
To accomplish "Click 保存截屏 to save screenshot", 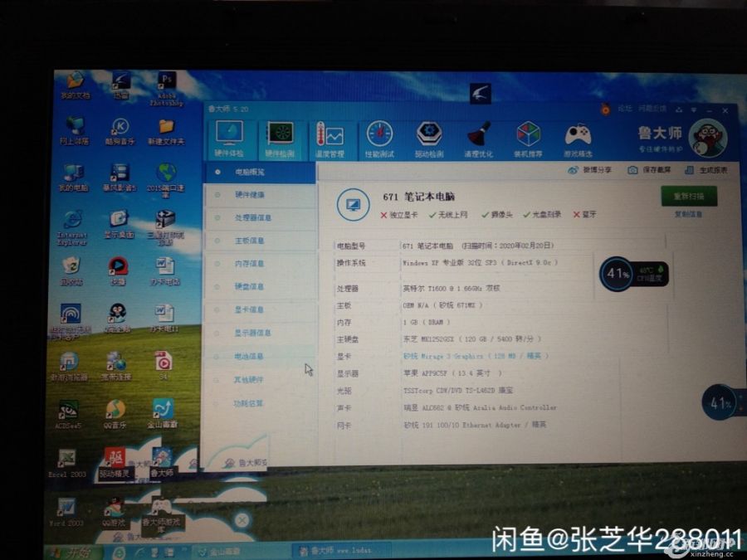I will [x=649, y=170].
